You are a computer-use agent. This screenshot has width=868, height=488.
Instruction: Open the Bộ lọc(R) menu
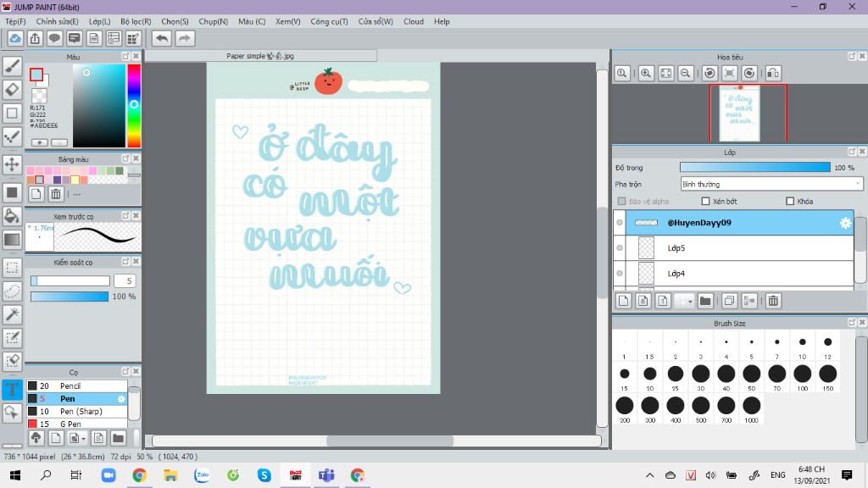(x=136, y=21)
